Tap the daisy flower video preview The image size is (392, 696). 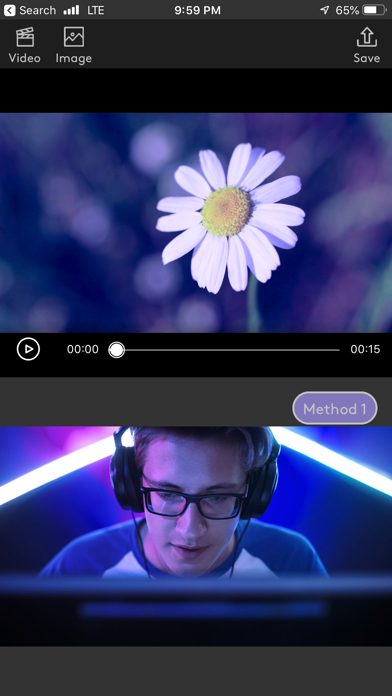pyautogui.click(x=196, y=222)
